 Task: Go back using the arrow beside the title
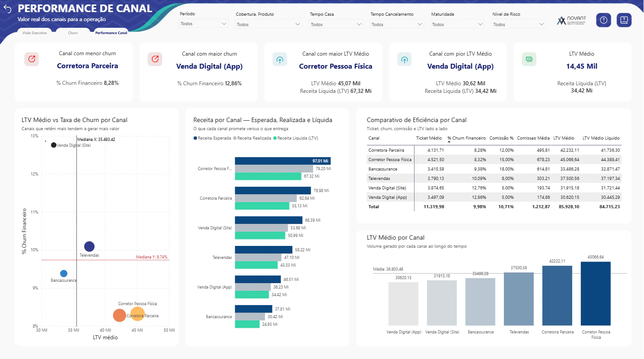click(x=7, y=9)
